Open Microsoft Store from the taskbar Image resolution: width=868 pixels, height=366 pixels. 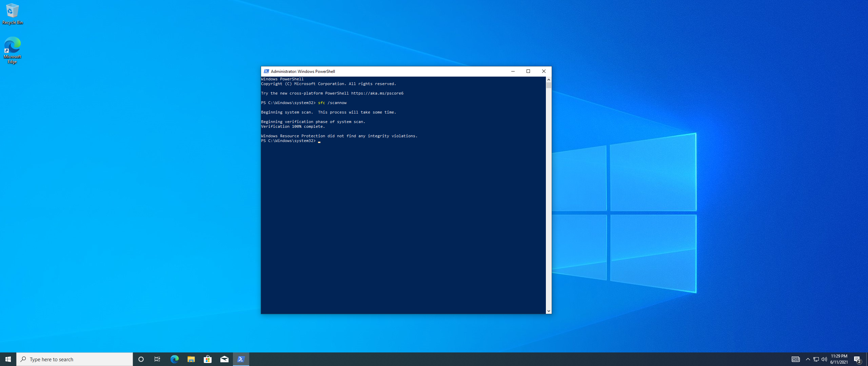point(208,359)
